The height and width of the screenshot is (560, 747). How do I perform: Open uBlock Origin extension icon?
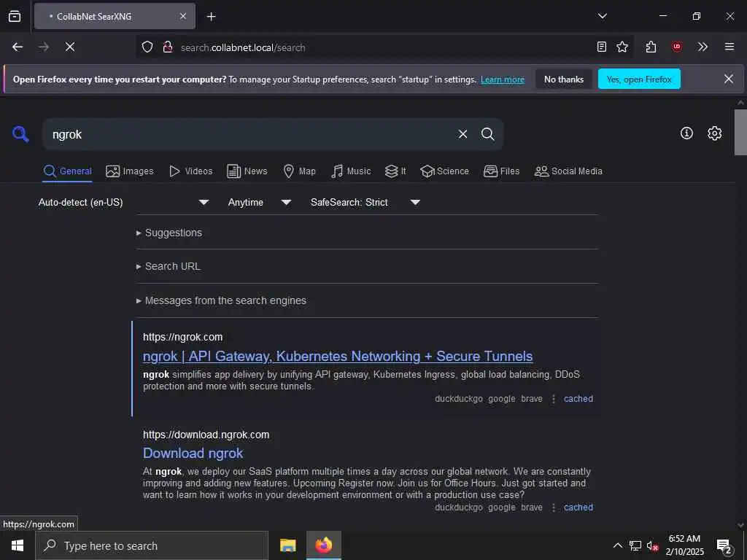pyautogui.click(x=676, y=47)
